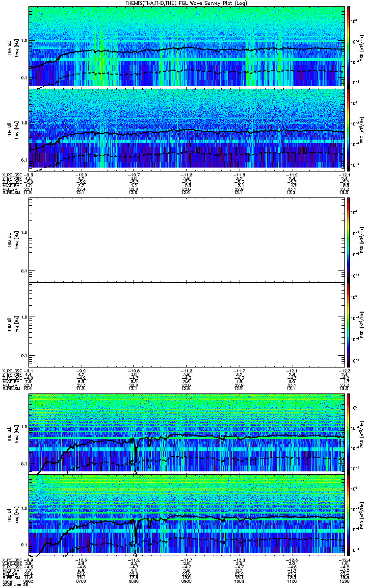This screenshot has width=368, height=588.
Task: Click X_RE_GSE row label under THD panels
Action: click(11, 370)
